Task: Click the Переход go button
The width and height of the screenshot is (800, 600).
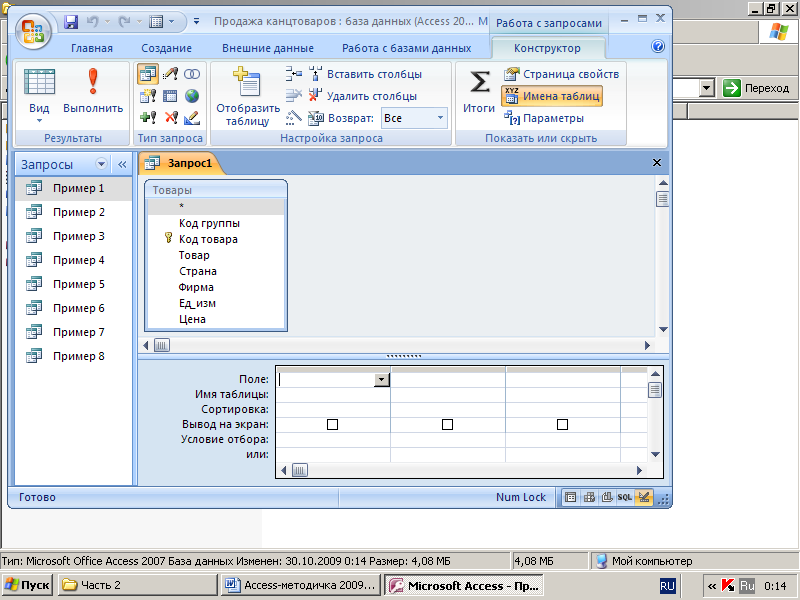Action: click(x=756, y=88)
